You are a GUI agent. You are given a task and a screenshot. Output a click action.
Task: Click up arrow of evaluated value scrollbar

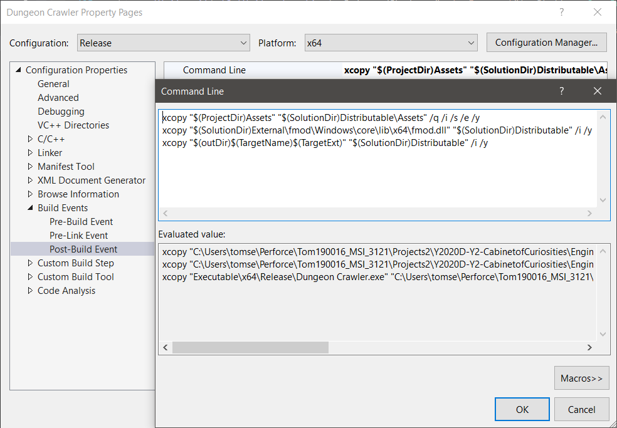point(603,251)
